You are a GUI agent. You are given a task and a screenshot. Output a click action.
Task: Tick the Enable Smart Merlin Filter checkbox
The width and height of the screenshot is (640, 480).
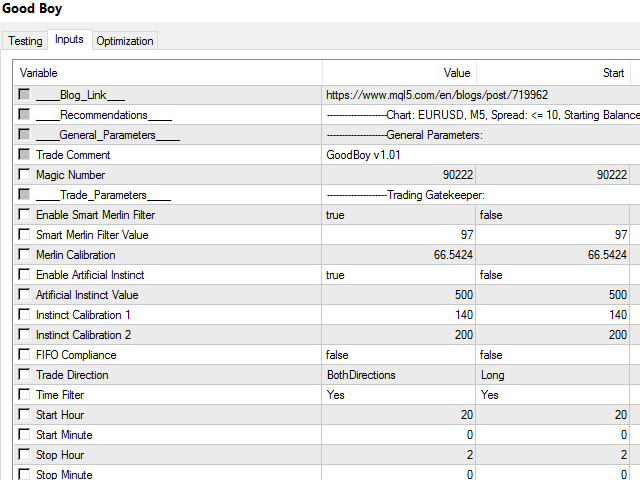(x=24, y=215)
